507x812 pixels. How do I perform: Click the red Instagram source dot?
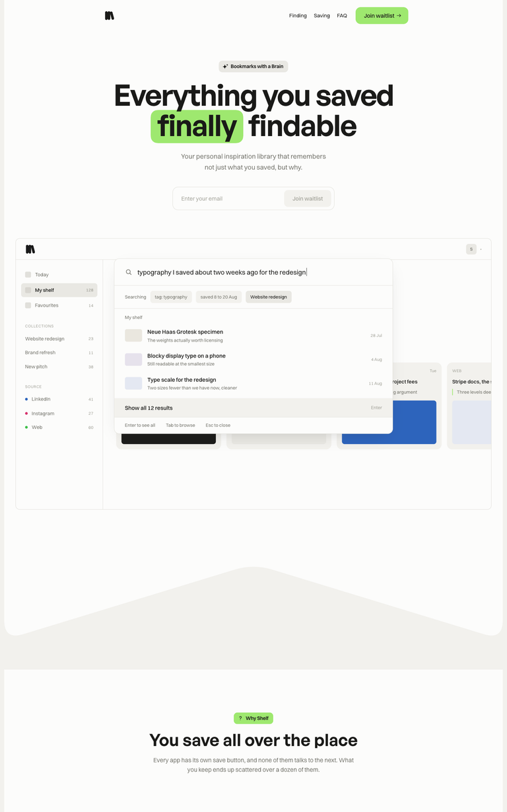click(x=26, y=413)
